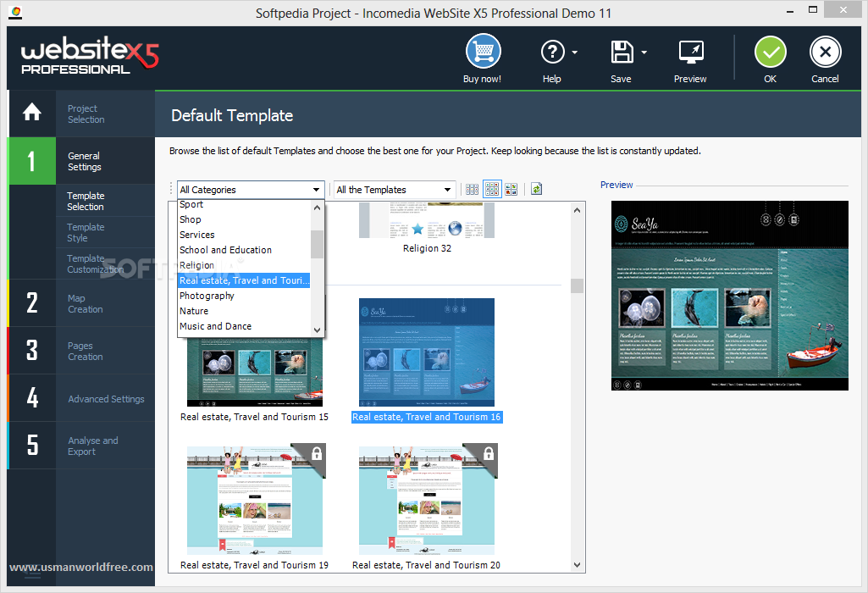Screen dimensions: 868x593
Task: Save the project with the floppy icon
Action: point(622,52)
